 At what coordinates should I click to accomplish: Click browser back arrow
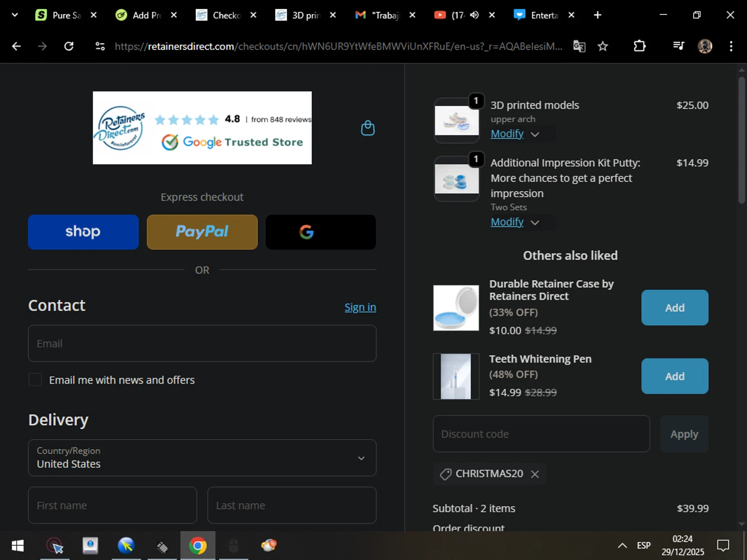click(x=16, y=46)
